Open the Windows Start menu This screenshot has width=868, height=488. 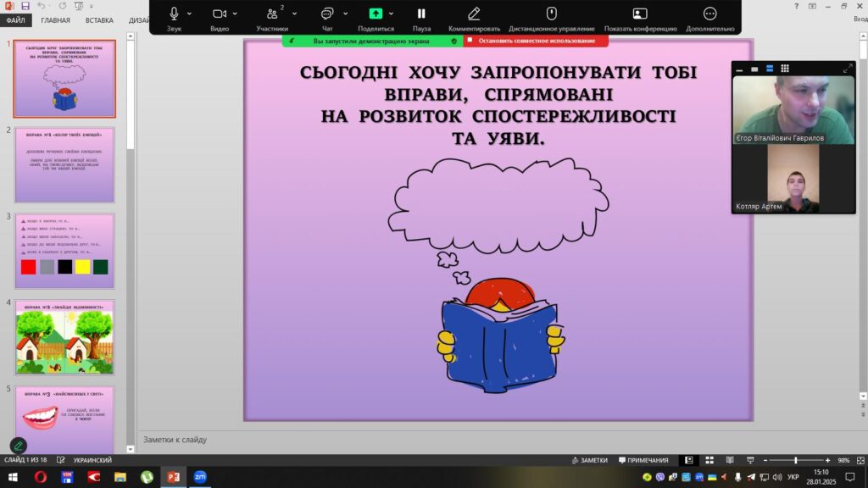(x=13, y=477)
